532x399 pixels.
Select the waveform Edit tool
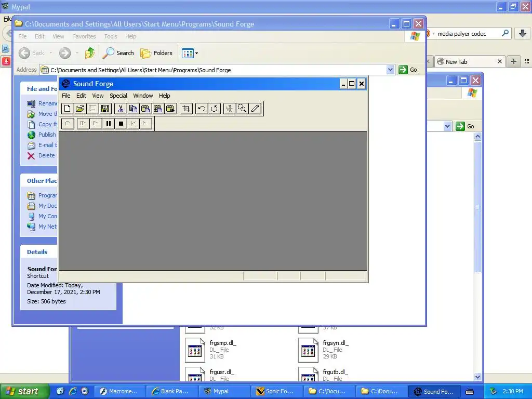[230, 109]
